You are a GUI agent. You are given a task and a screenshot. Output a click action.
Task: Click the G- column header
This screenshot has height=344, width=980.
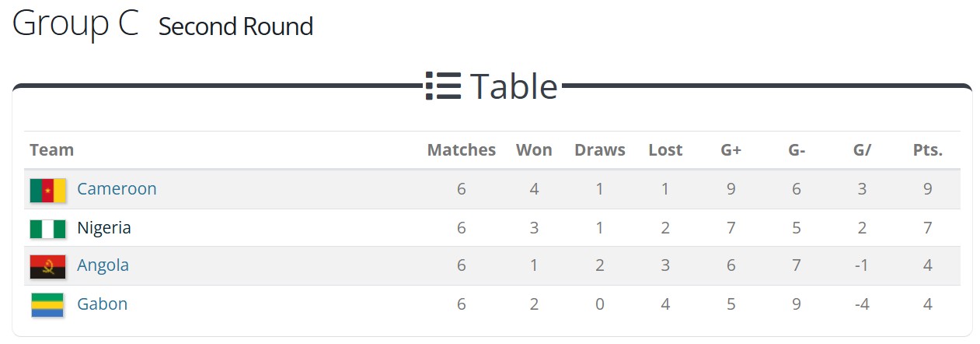click(x=796, y=150)
